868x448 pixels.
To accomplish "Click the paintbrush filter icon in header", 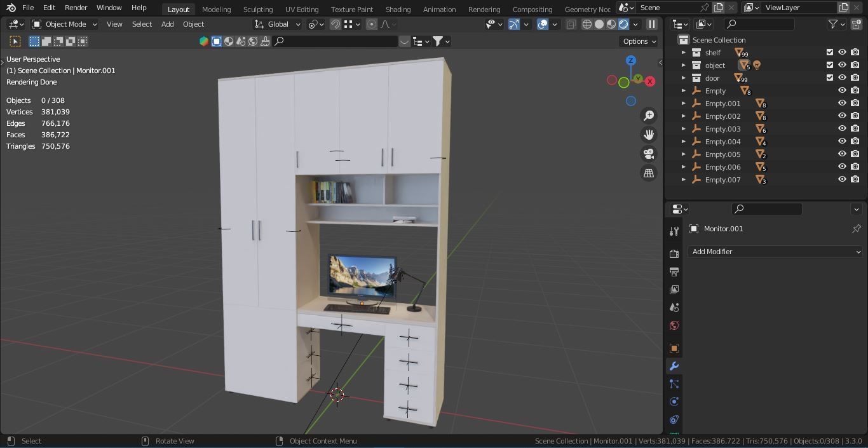I will coord(265,41).
